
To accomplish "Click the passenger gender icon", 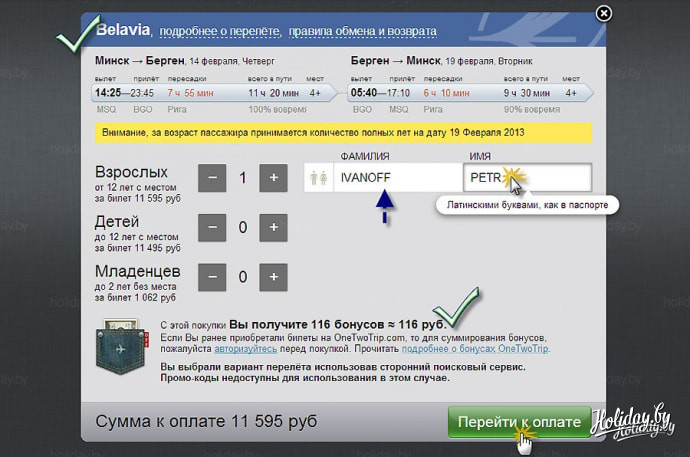I will pyautogui.click(x=319, y=179).
